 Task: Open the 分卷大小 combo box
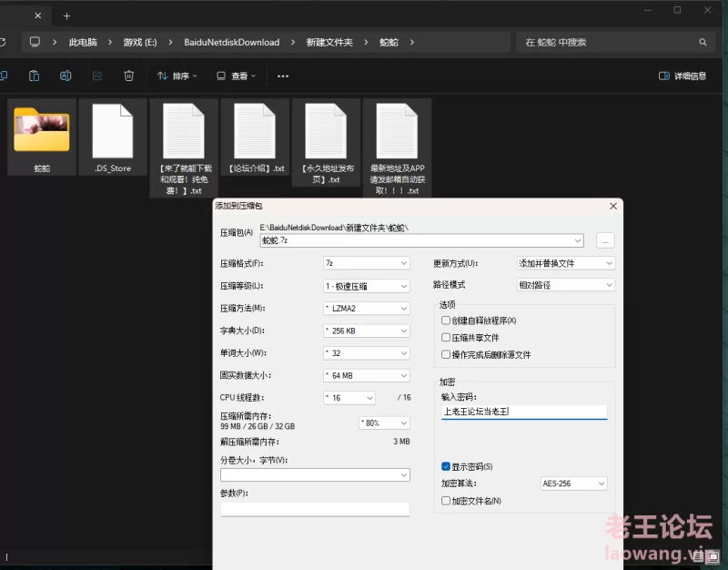[x=315, y=474]
